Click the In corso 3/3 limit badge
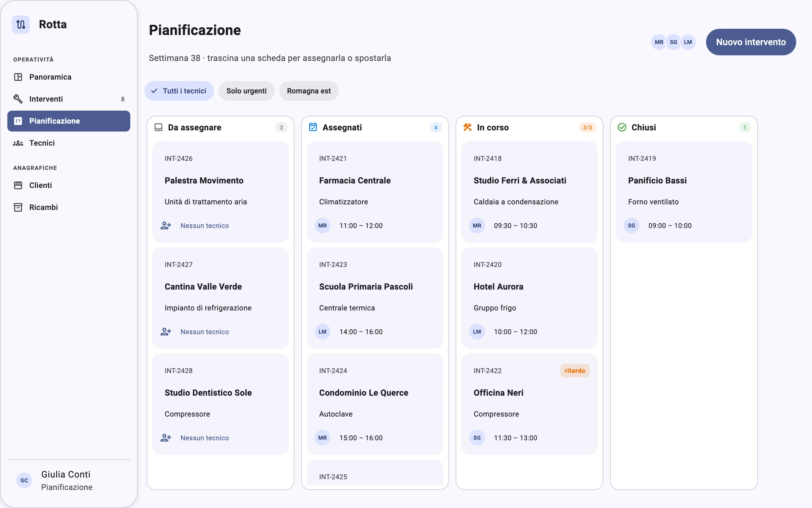The image size is (812, 508). 587,128
